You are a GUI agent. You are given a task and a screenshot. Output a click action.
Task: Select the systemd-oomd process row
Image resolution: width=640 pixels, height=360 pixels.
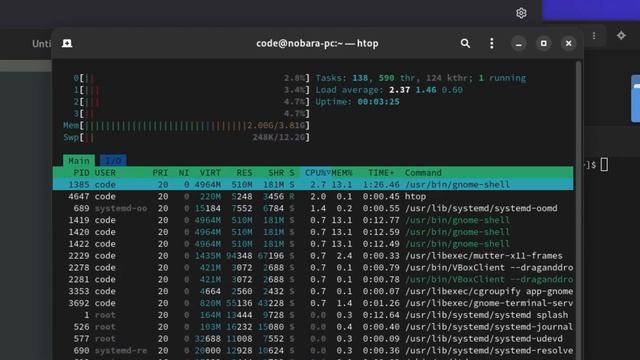tap(313, 208)
